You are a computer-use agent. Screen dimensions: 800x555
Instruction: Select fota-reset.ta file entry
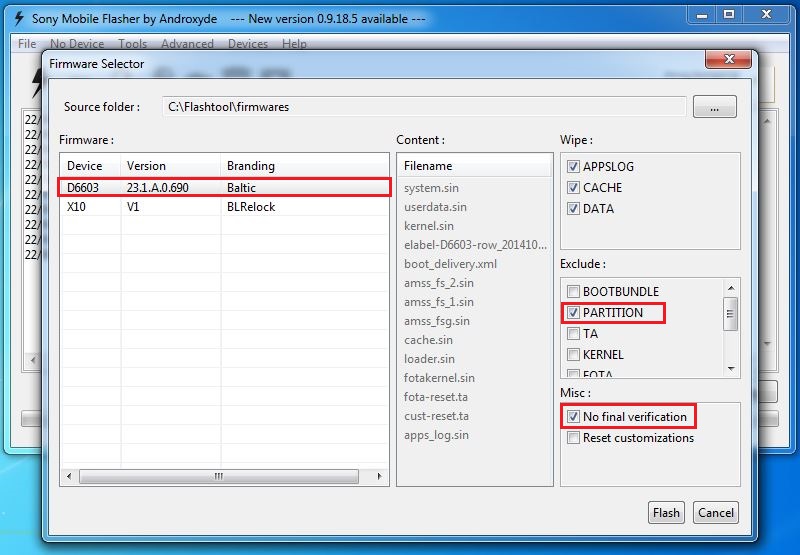[436, 397]
